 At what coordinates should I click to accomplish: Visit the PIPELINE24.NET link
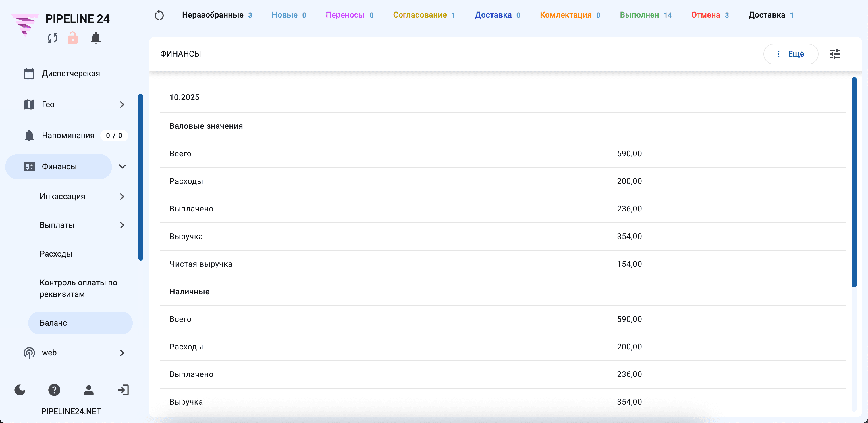coord(71,411)
